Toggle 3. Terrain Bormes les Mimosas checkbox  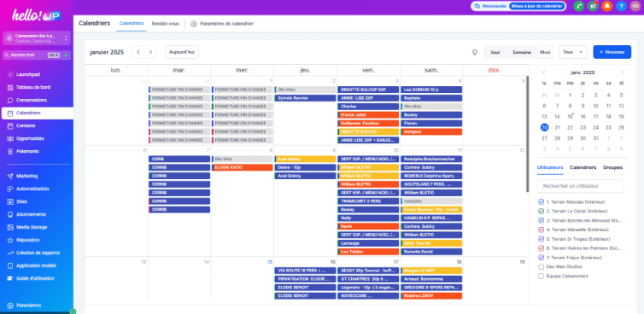(541, 220)
